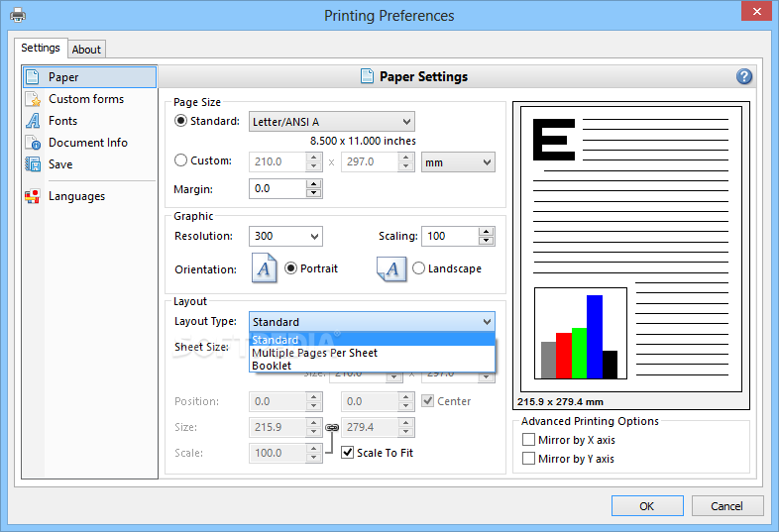Enable Mirror by X axis
The image size is (779, 532).
tap(528, 440)
